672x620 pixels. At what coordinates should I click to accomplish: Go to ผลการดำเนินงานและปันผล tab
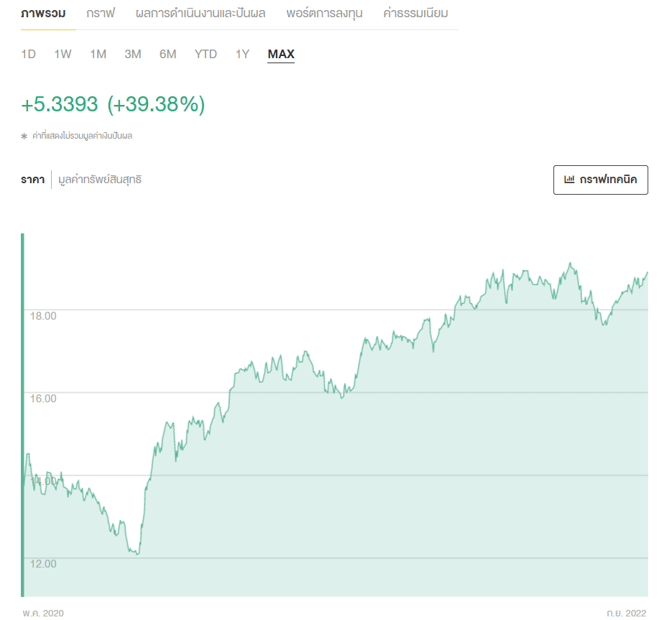[201, 14]
